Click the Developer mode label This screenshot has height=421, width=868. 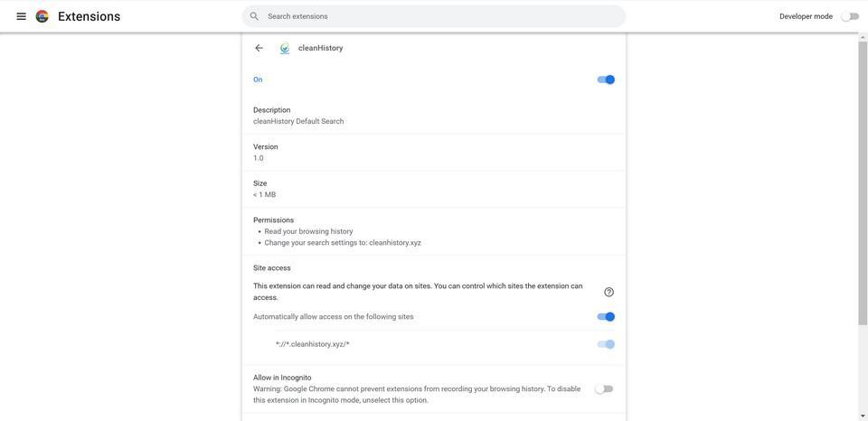pyautogui.click(x=806, y=16)
